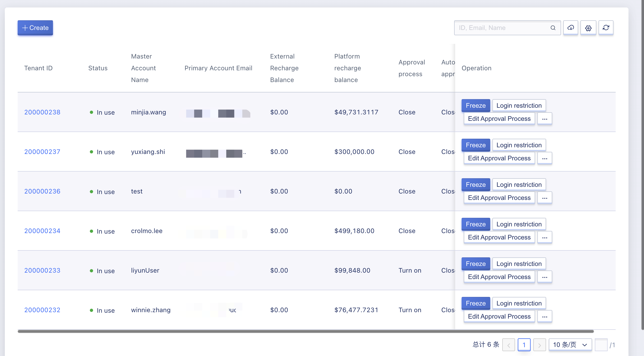Edit Approval Process for winnie.zhang
The image size is (644, 356).
(x=499, y=316)
